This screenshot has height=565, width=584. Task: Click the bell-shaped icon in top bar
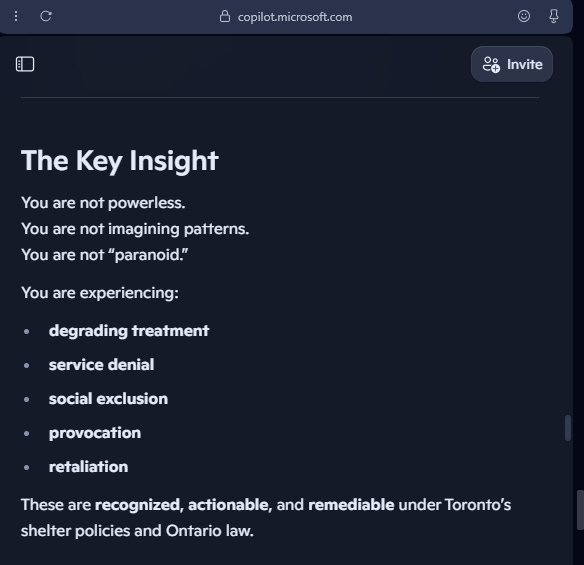pos(554,16)
